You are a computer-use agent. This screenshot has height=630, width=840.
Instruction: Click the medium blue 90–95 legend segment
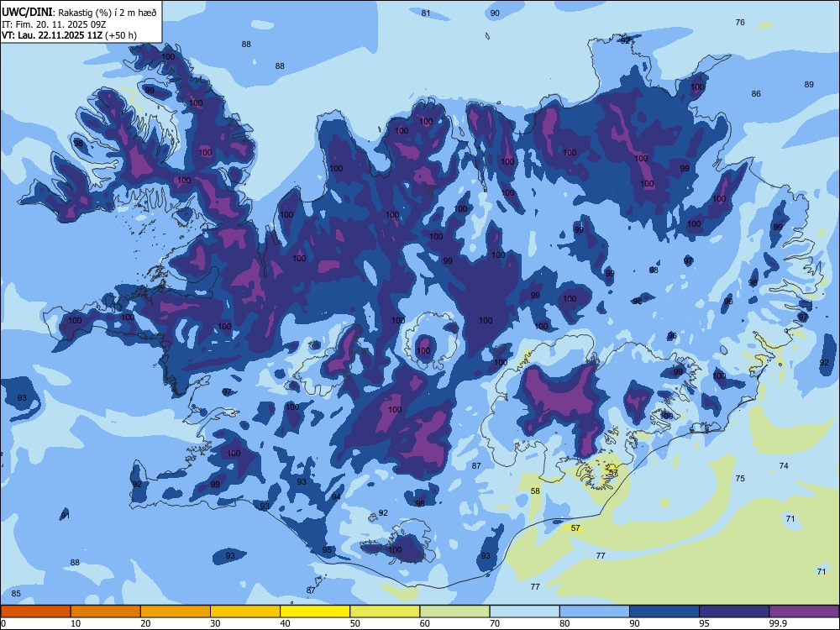coord(664,612)
